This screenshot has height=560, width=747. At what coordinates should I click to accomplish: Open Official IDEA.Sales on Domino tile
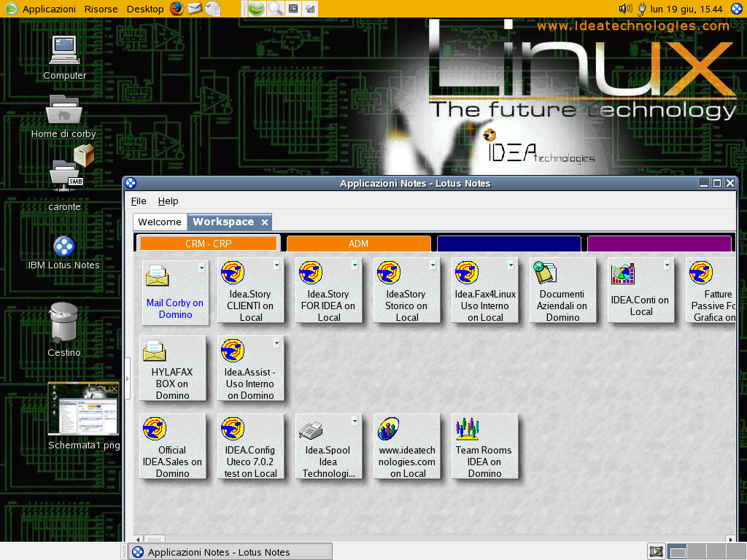coord(172,447)
